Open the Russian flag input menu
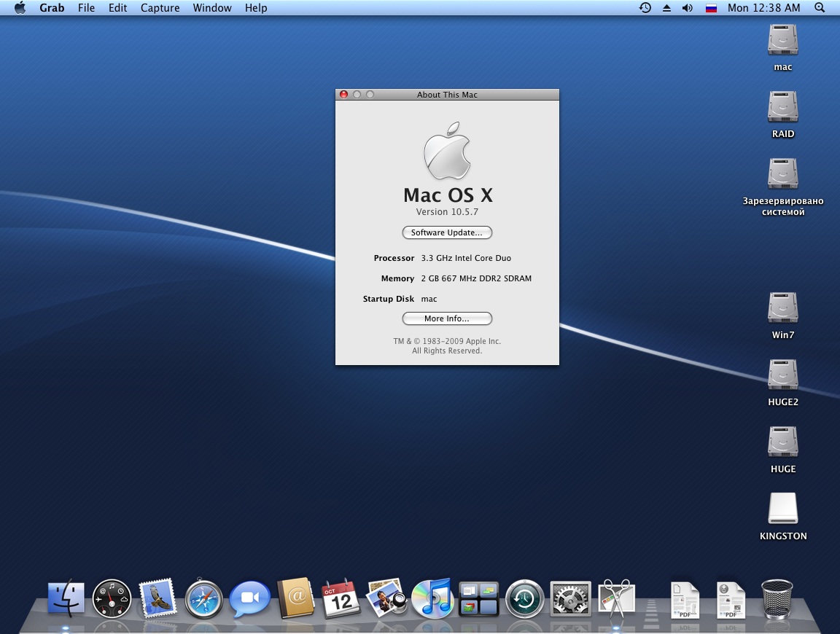Viewport: 840px width, 634px height. coord(711,8)
